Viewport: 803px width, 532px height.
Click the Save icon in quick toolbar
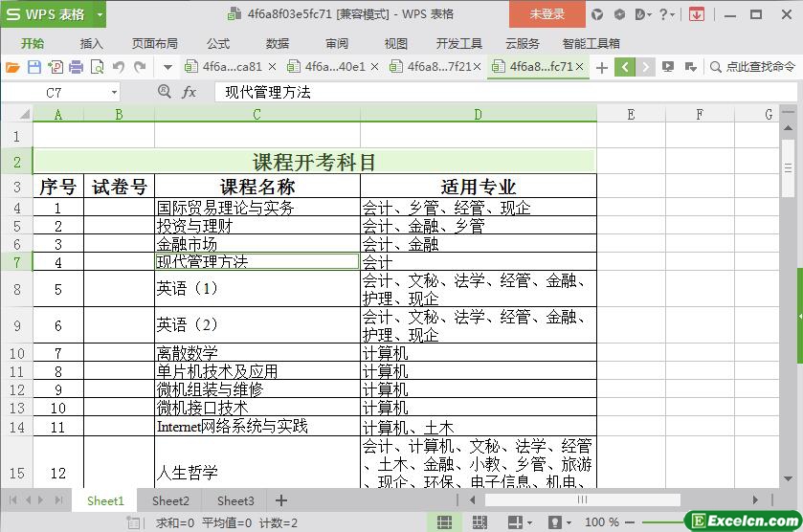(x=34, y=67)
